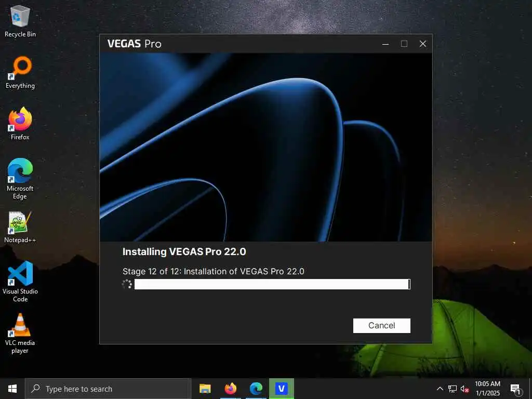Click the VEGAS installer taskbar icon
The image size is (532, 399).
pos(281,389)
